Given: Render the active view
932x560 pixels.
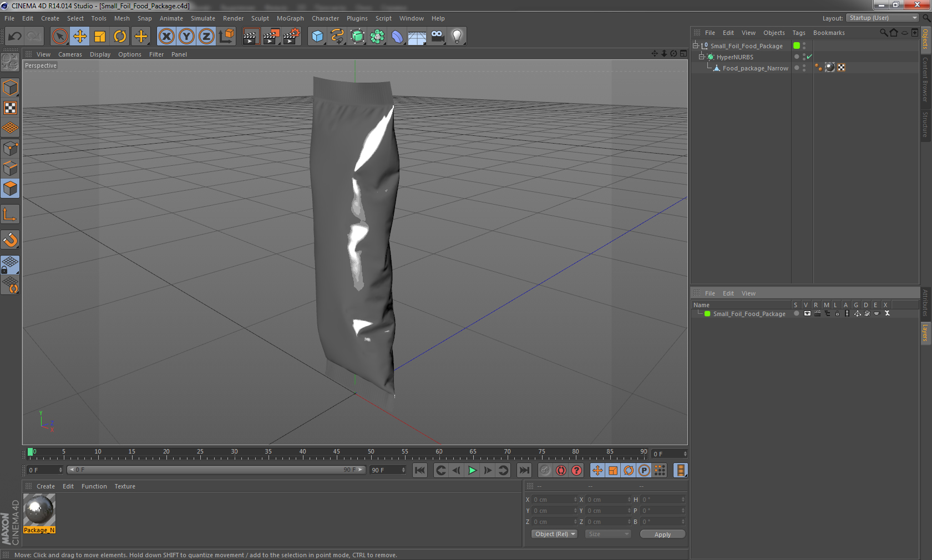Looking at the screenshot, I should pyautogui.click(x=251, y=37).
